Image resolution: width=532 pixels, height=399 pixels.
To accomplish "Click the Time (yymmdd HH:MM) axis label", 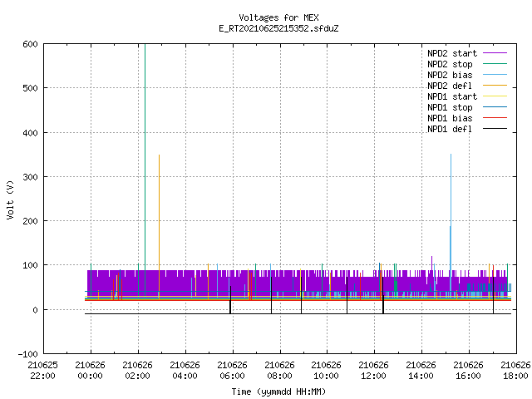I will tap(279, 392).
